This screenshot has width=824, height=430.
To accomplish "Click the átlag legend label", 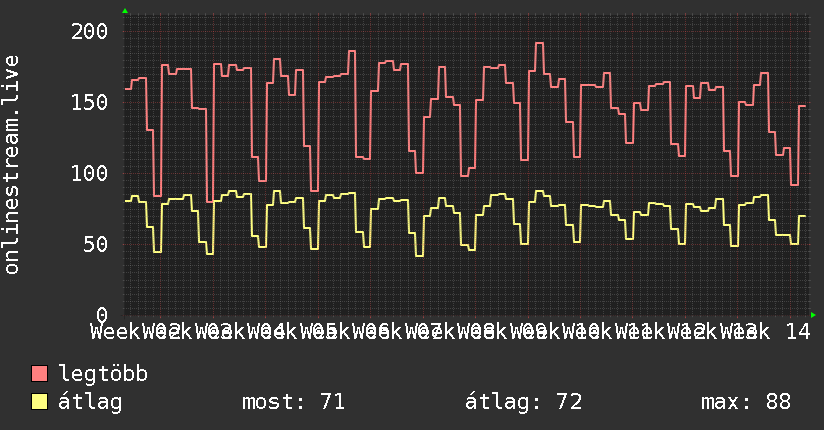I will point(90,402).
